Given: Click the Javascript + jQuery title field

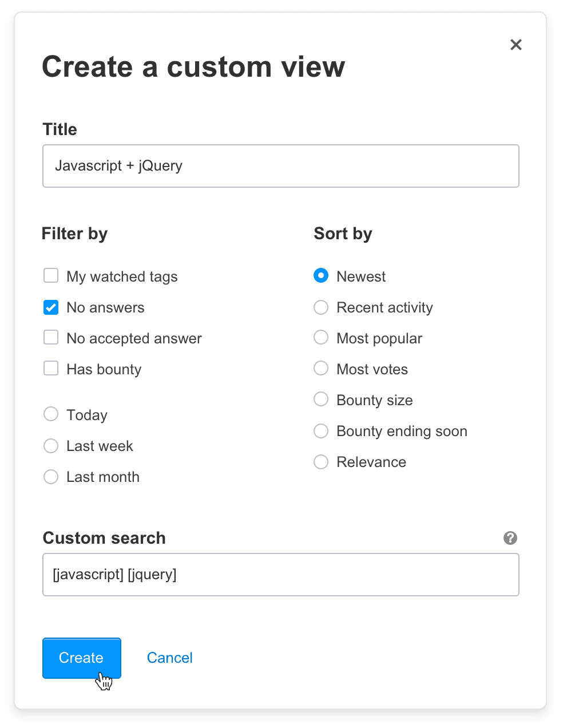Looking at the screenshot, I should pos(281,166).
